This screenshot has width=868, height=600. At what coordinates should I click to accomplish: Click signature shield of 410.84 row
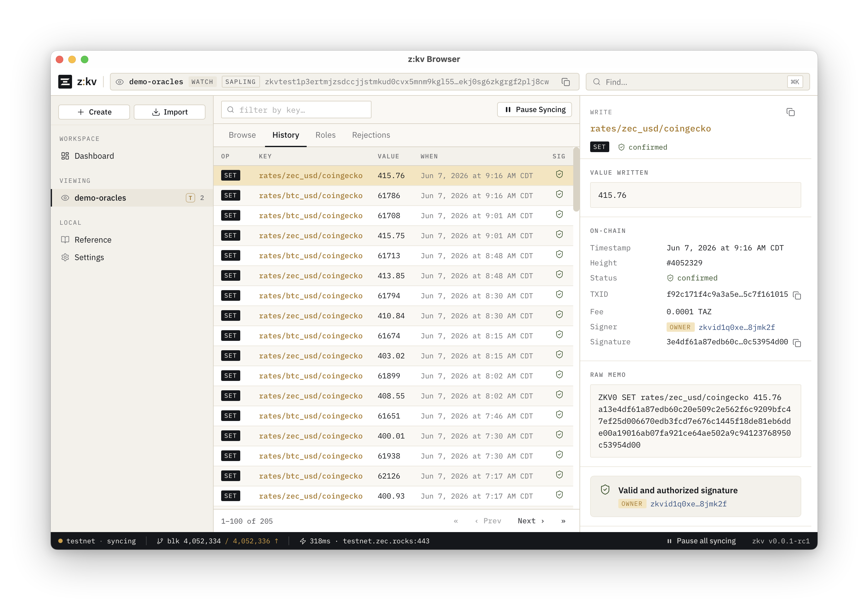(x=559, y=314)
